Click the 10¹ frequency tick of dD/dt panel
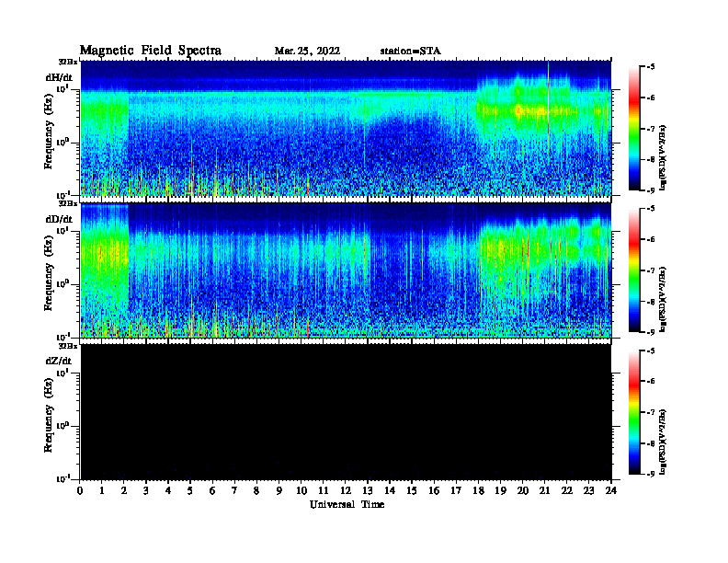The height and width of the screenshot is (563, 728). coord(63,230)
